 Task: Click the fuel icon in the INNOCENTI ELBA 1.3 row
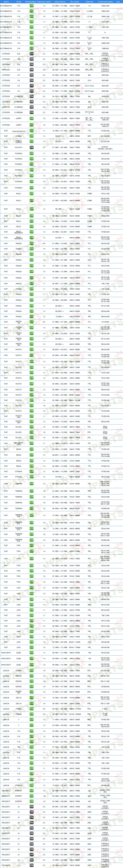coord(31,653)
